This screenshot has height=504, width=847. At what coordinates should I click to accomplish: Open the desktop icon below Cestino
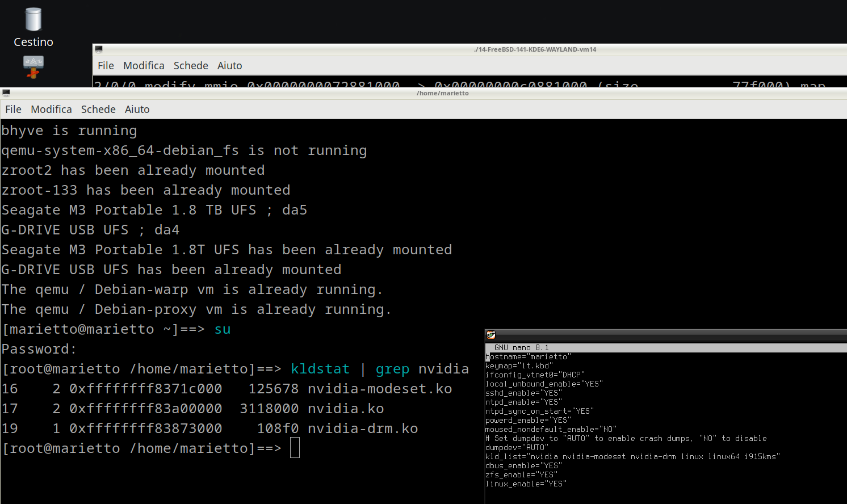tap(33, 67)
